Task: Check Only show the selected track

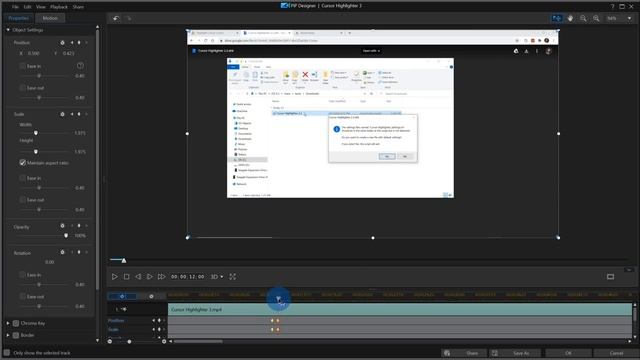Action: [7, 353]
